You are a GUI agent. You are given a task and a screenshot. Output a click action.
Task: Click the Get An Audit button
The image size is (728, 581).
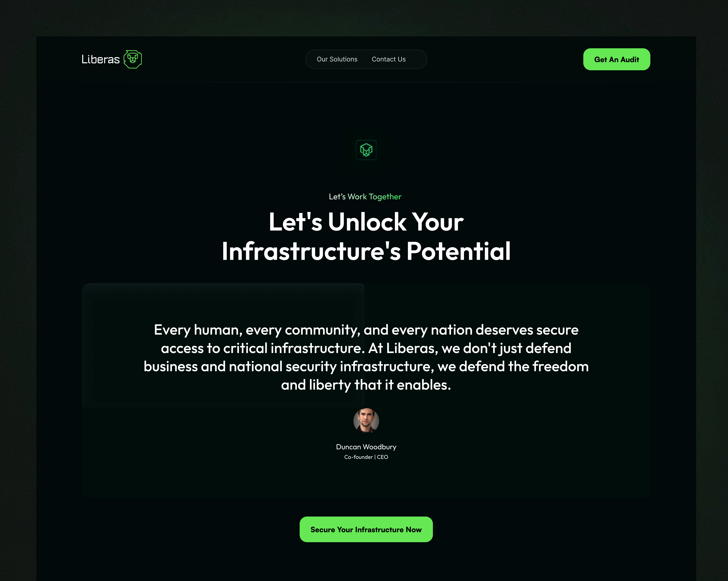tap(617, 59)
